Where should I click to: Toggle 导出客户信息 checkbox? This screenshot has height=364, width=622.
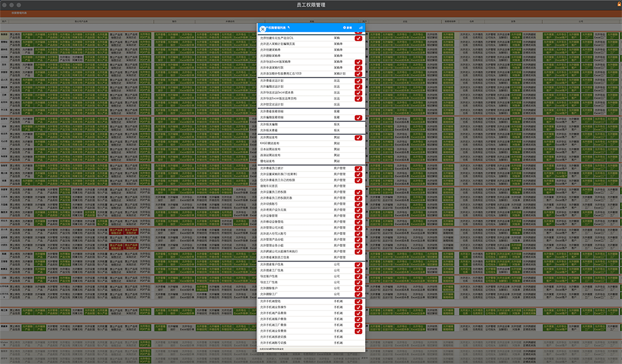pyautogui.click(x=358, y=277)
